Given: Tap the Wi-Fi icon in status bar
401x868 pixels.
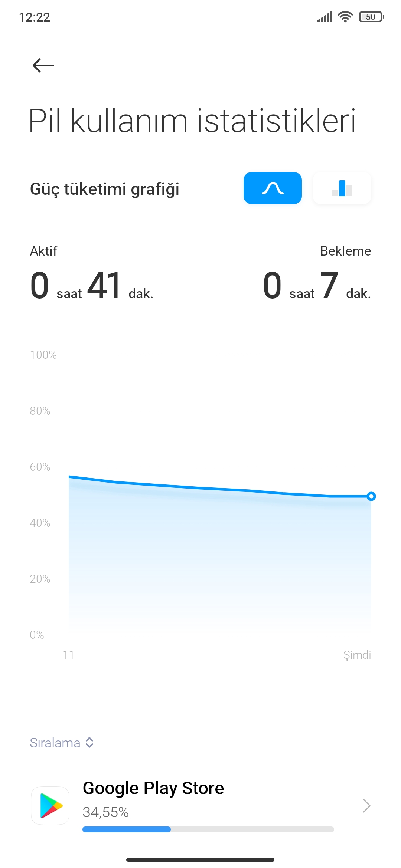Looking at the screenshot, I should [345, 17].
